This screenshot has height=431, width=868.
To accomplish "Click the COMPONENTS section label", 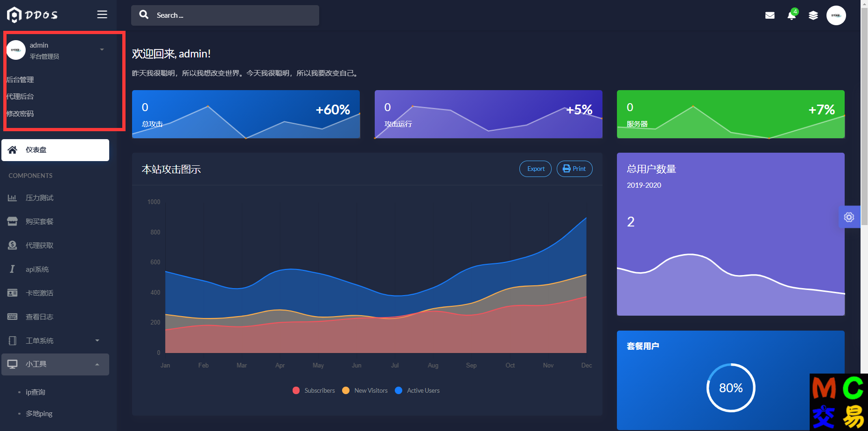I will [30, 176].
